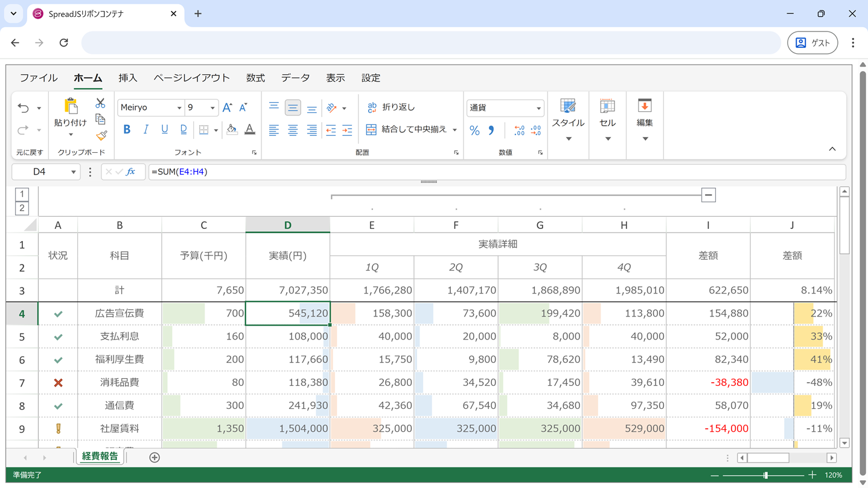The image size is (868, 488).
Task: Click the 折り返し wrap text button
Action: pos(391,108)
